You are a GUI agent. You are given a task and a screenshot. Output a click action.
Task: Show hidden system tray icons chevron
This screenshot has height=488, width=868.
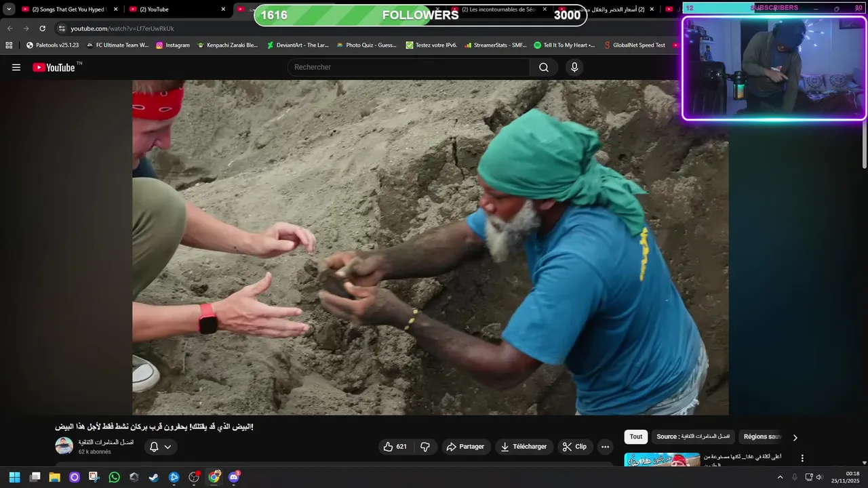pyautogui.click(x=780, y=477)
